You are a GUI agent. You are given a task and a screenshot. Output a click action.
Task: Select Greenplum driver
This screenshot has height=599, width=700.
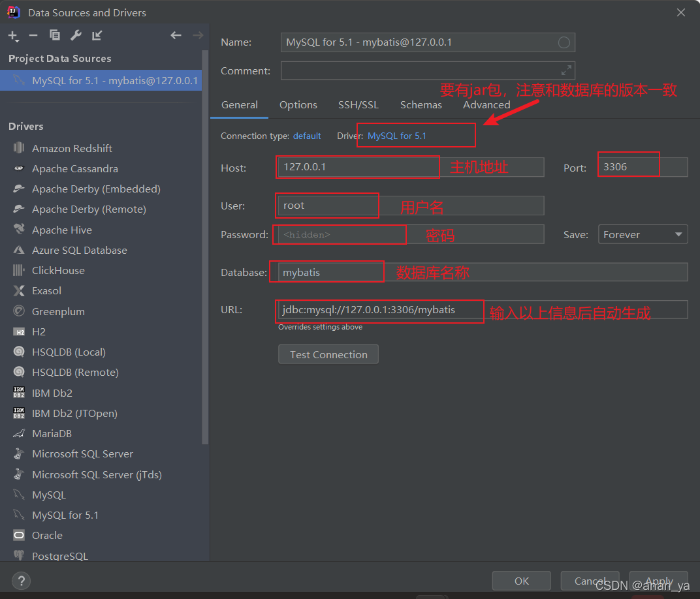(x=58, y=311)
